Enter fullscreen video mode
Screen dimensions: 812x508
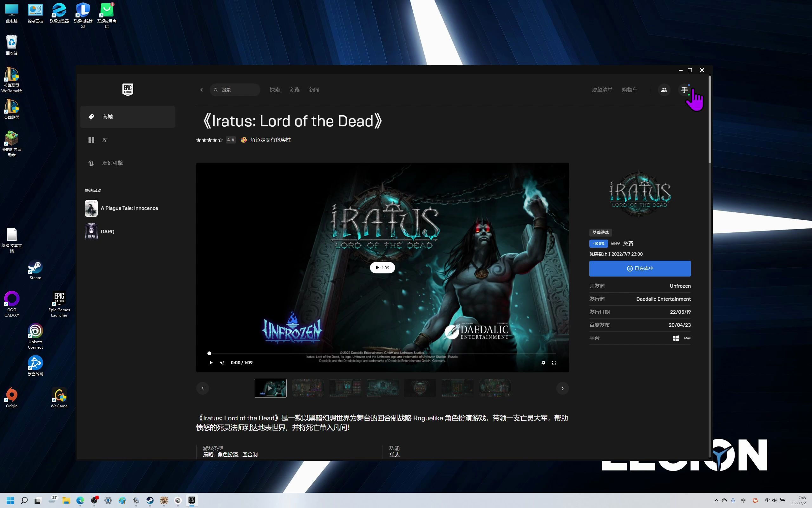pos(554,363)
